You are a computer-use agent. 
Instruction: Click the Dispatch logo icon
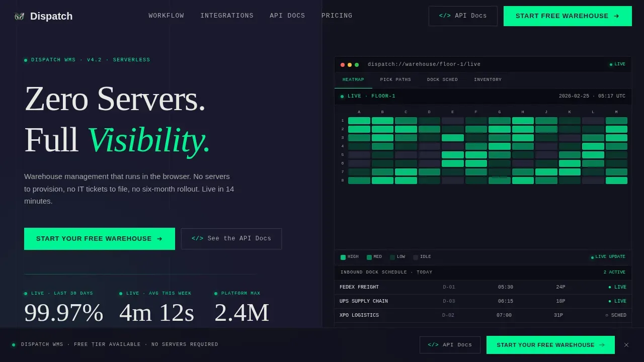click(x=19, y=16)
